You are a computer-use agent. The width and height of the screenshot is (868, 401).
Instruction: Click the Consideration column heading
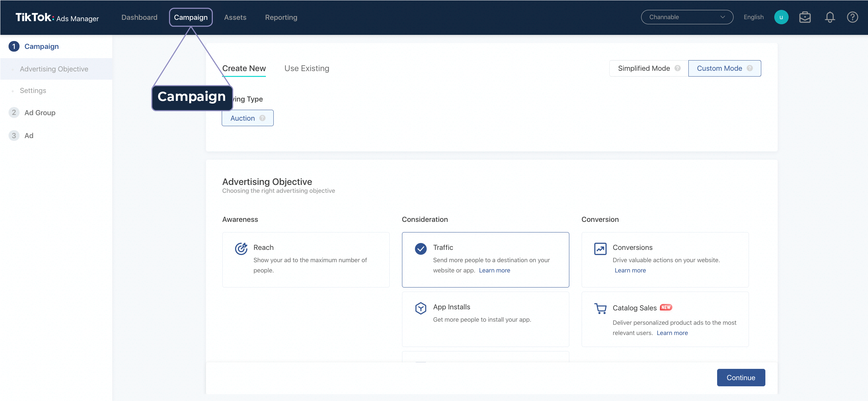425,219
